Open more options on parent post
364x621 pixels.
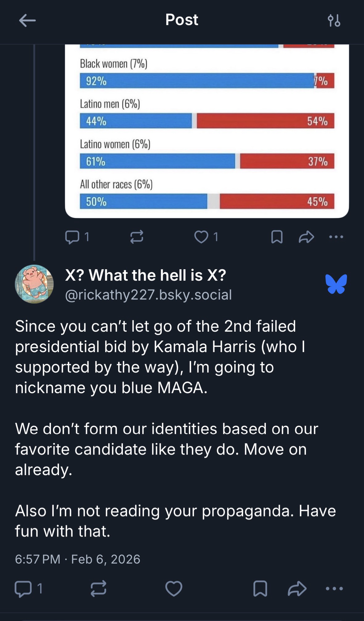[x=336, y=237]
